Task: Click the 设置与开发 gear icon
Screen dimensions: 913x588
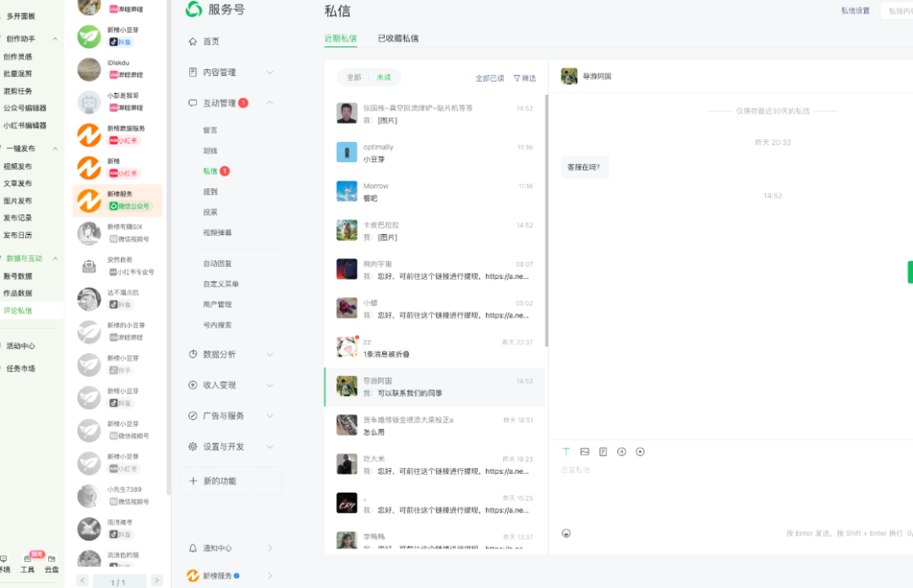Action: tap(193, 447)
